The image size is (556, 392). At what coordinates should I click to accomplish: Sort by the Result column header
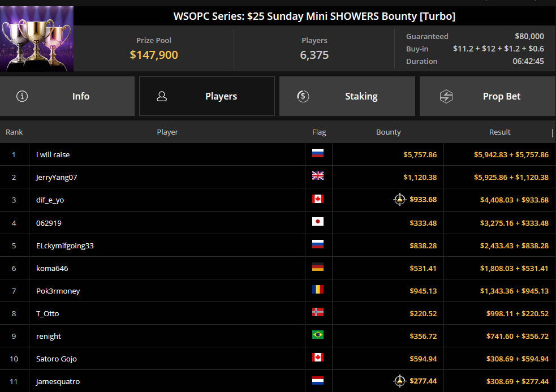pyautogui.click(x=499, y=132)
